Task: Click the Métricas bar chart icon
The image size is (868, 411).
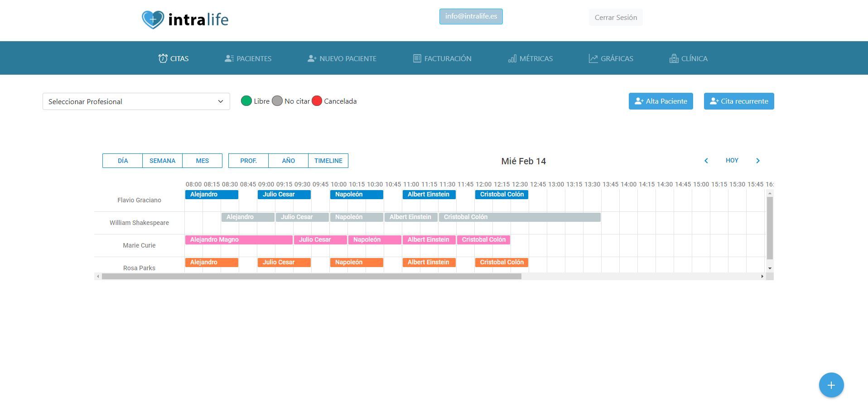Action: point(512,58)
